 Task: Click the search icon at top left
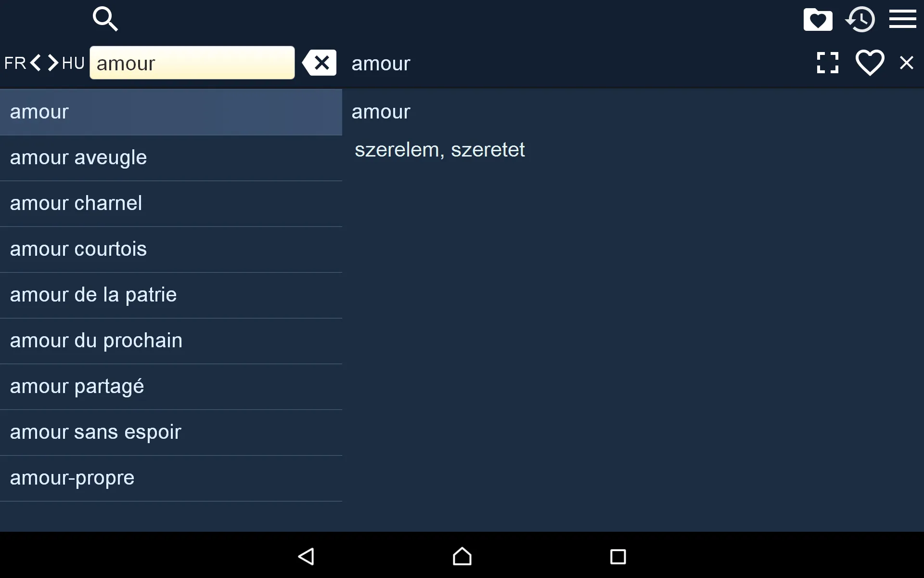click(105, 19)
